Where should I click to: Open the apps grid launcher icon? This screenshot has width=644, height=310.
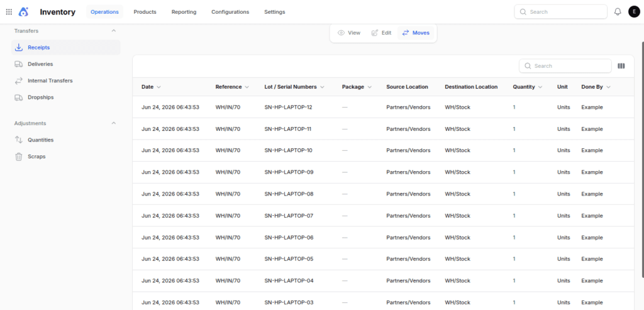(x=9, y=12)
